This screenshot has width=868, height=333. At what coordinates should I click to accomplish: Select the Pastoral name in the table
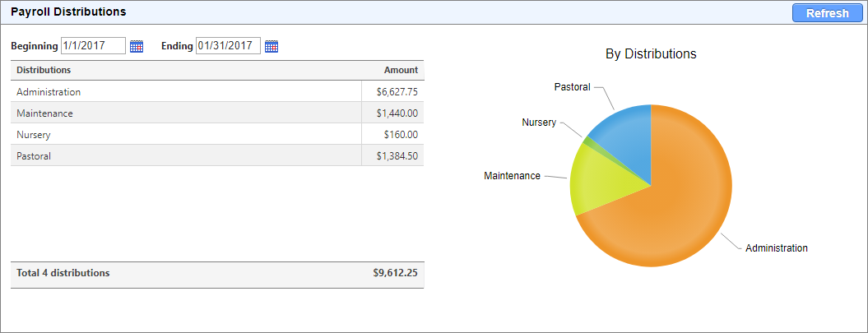[34, 155]
